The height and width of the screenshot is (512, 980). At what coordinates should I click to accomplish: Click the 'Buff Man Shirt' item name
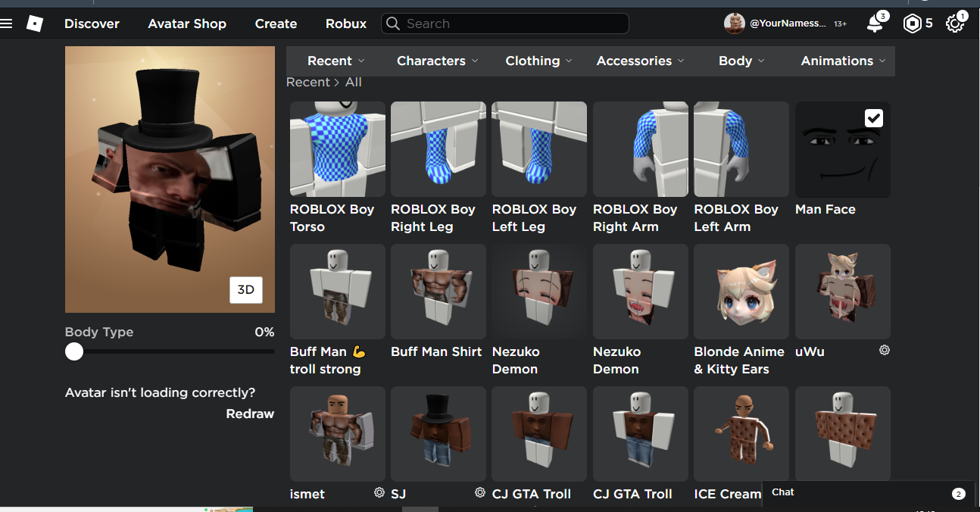[x=436, y=351]
